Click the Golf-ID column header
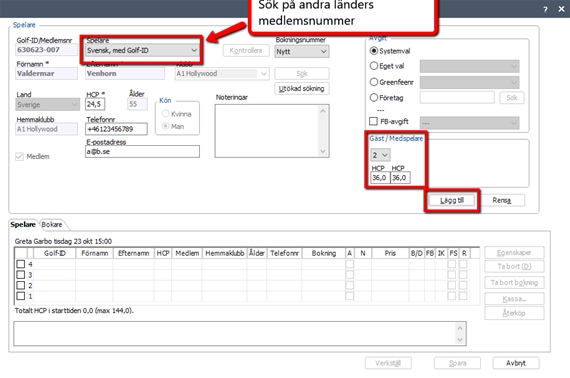This screenshot has height=378, width=570. click(x=55, y=253)
